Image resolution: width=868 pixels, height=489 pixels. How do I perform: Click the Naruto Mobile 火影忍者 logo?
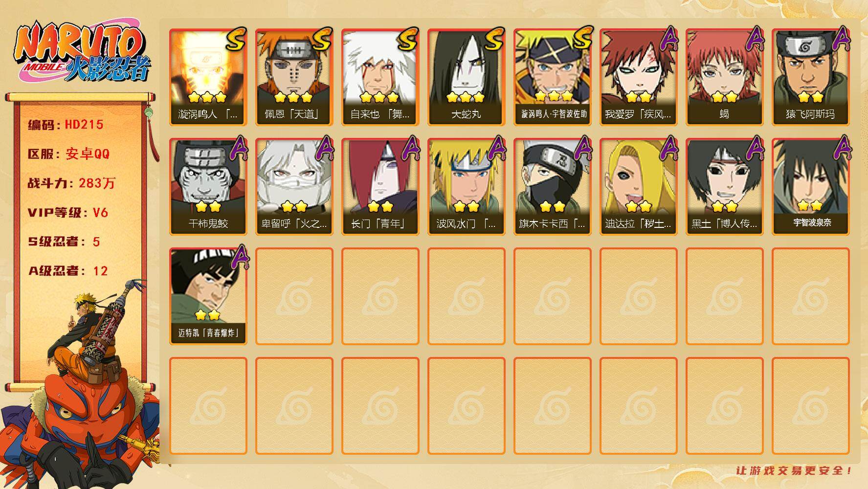pos(82,53)
